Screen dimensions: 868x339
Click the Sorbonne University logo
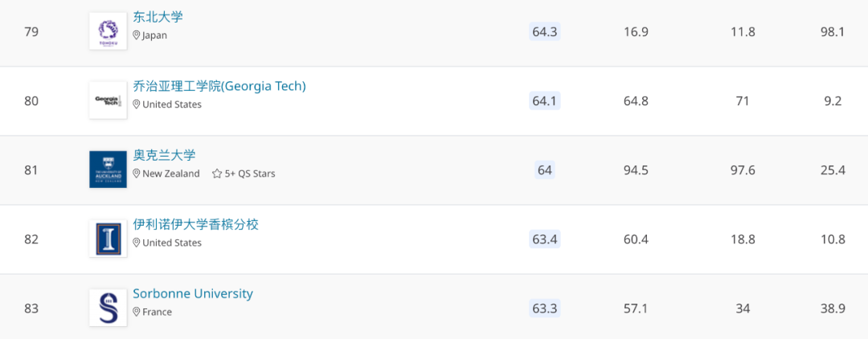108,308
